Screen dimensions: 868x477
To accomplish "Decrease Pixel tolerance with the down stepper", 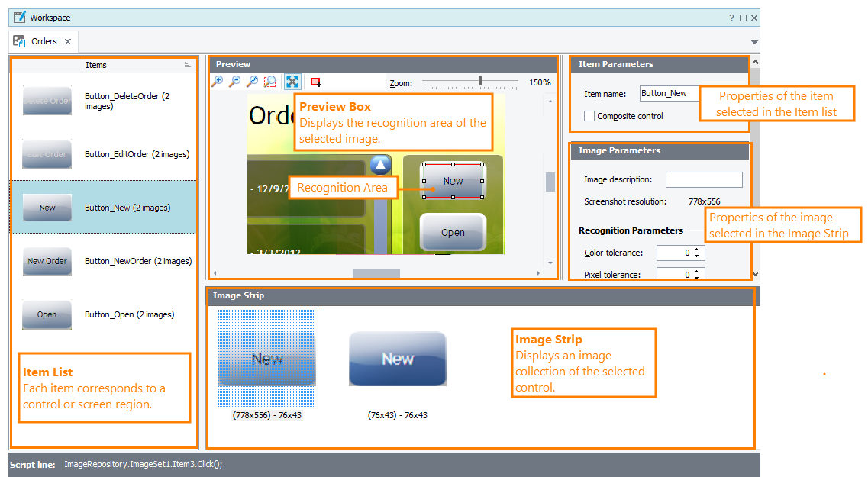I will [x=697, y=278].
